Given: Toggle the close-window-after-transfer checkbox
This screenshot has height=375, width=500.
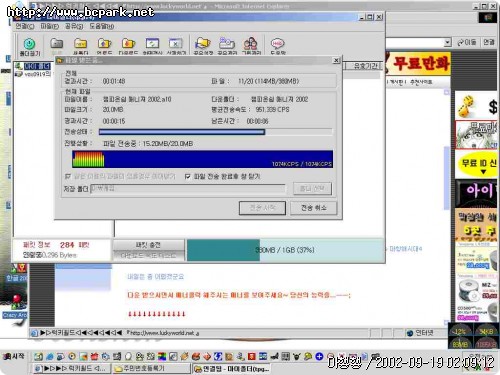Looking at the screenshot, I should click(x=188, y=176).
